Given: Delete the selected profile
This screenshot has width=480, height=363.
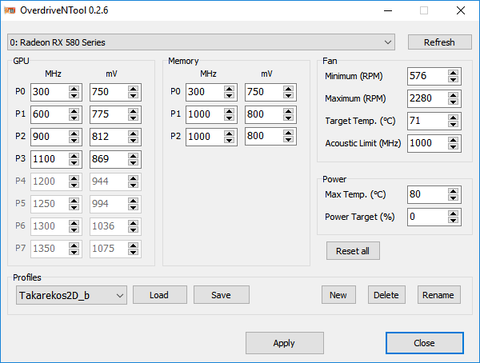Looking at the screenshot, I should pos(386,295).
